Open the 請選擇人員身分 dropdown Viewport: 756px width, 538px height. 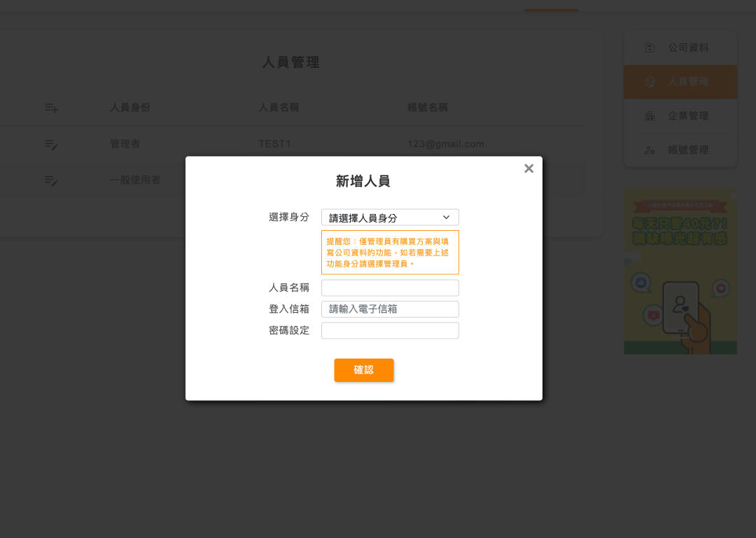pos(390,218)
